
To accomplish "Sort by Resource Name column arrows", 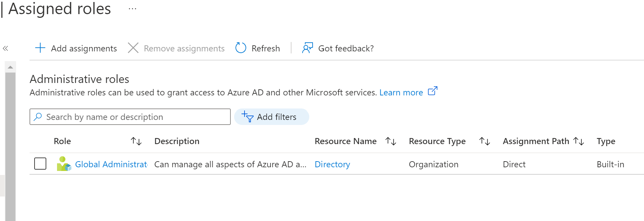I will 391,141.
